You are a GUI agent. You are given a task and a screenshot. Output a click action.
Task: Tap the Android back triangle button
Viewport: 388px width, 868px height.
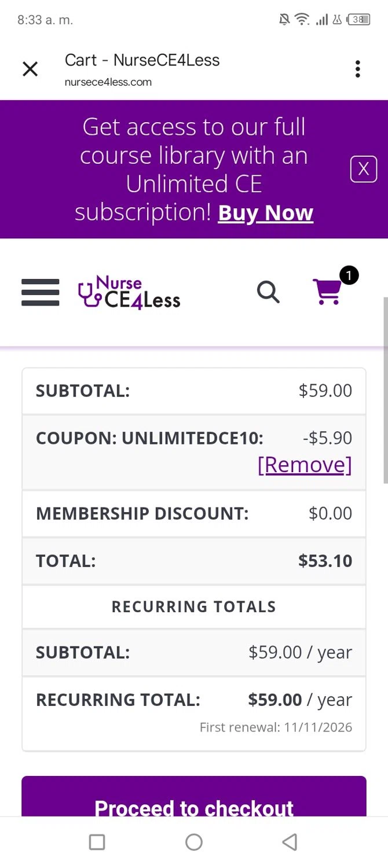tap(290, 842)
